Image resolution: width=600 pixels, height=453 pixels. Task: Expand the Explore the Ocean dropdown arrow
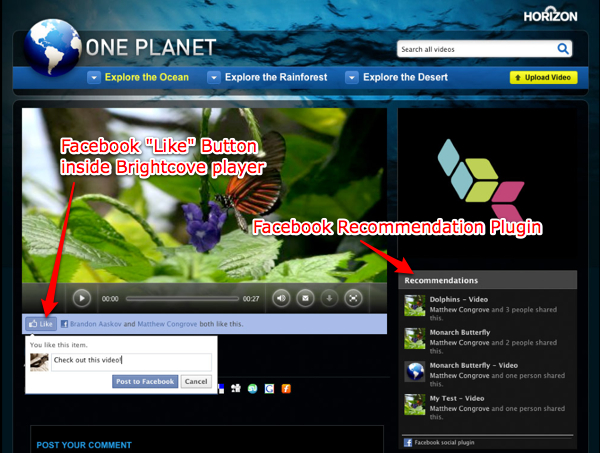[94, 77]
